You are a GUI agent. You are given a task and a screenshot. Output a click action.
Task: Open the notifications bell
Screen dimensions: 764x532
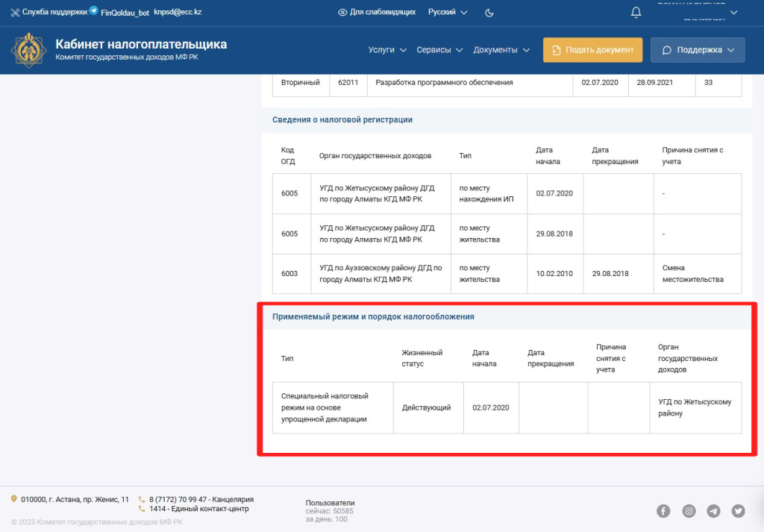click(636, 12)
